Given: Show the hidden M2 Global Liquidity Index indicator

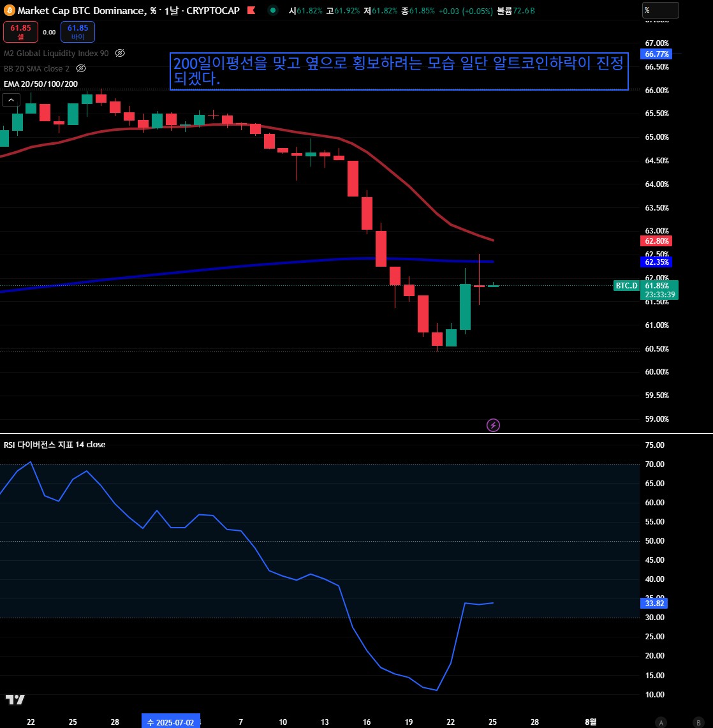Looking at the screenshot, I should click(x=120, y=53).
